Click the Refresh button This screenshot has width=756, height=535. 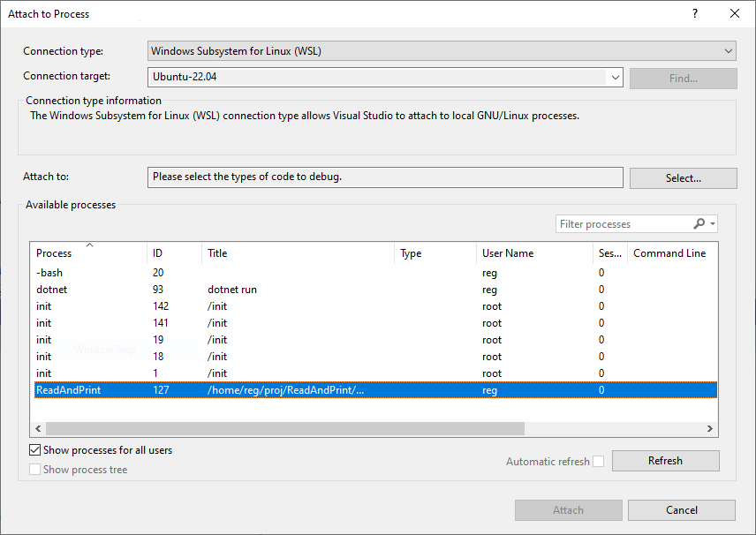coord(665,460)
